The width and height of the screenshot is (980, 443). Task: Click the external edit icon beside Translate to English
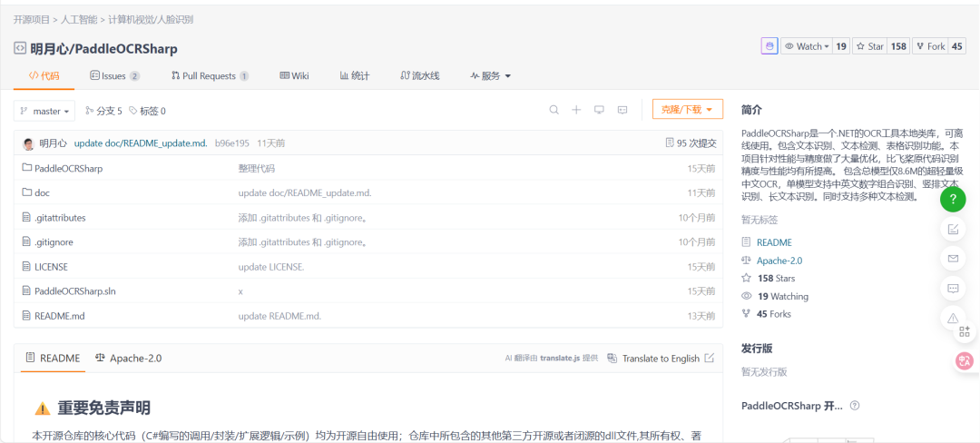coord(710,359)
